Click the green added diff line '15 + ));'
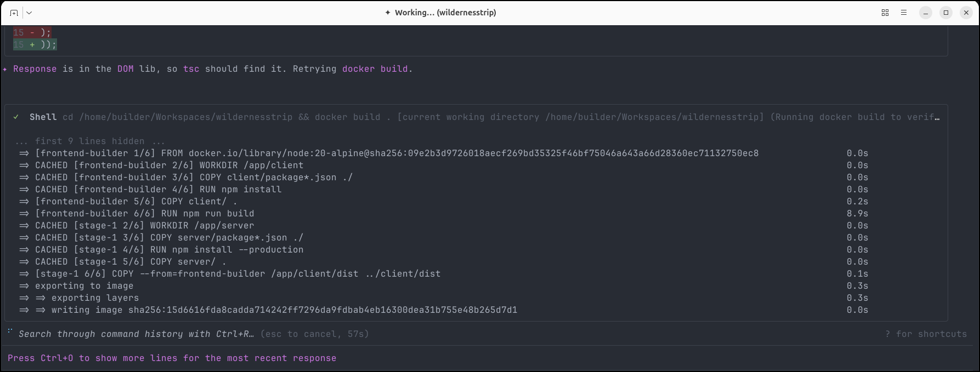Image resolution: width=980 pixels, height=372 pixels. click(x=35, y=44)
